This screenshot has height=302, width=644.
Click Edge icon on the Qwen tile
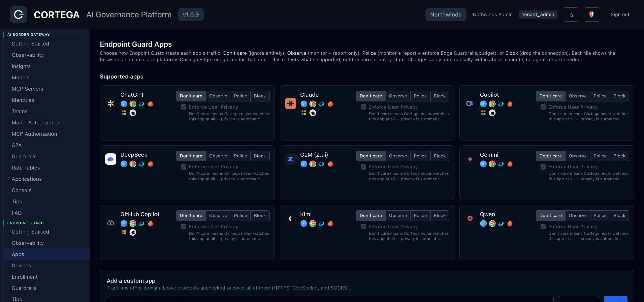[x=501, y=223]
